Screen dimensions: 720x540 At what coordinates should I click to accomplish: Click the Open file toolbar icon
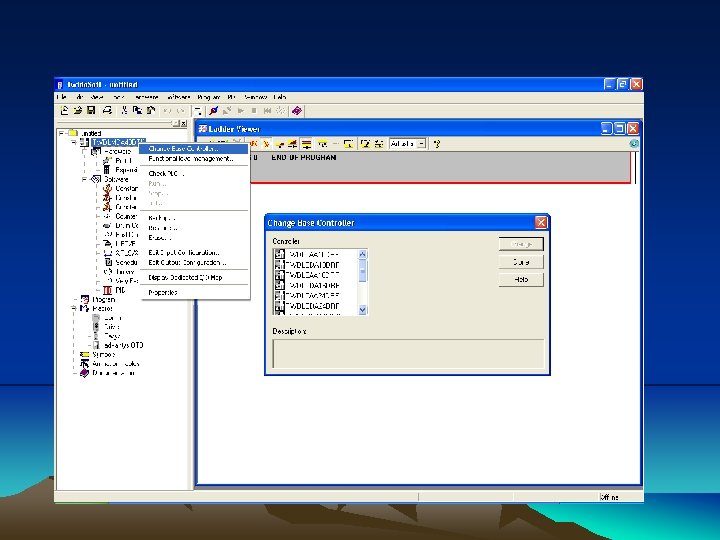(x=78, y=110)
